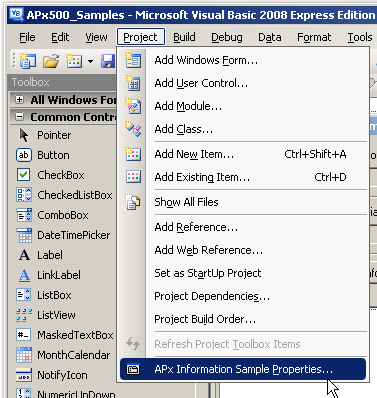Expand the All Windows Forms group
The width and height of the screenshot is (377, 398).
click(x=19, y=100)
